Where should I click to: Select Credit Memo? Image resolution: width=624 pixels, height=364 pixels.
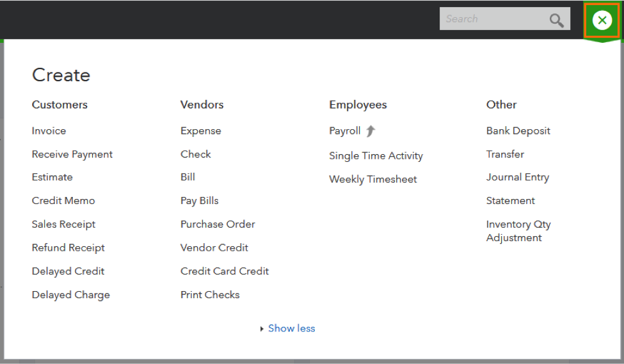pyautogui.click(x=63, y=200)
